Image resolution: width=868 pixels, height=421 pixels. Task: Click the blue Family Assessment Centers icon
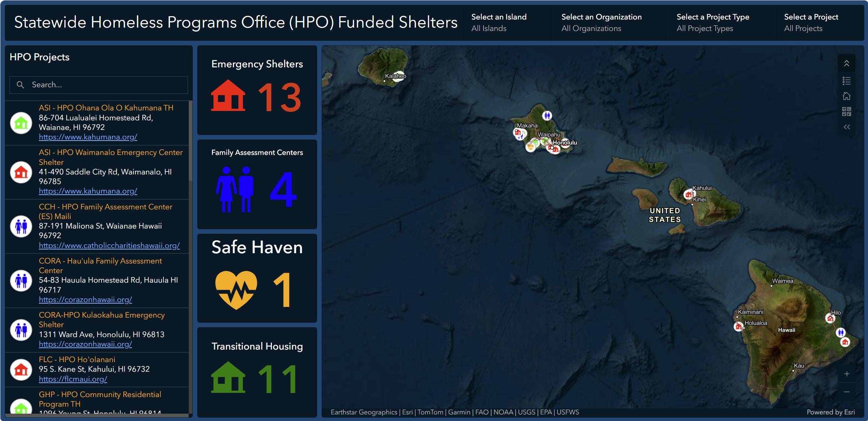pos(235,189)
